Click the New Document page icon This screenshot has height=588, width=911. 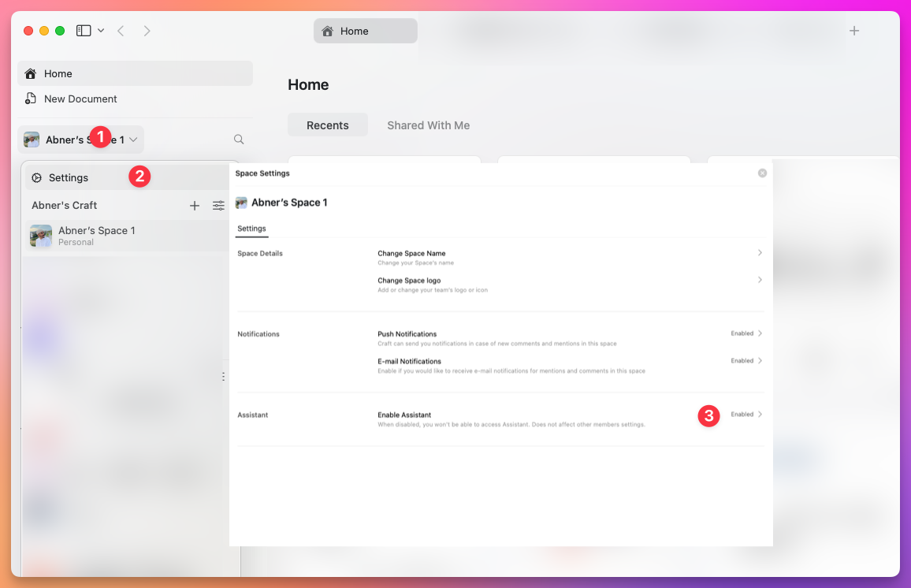pyautogui.click(x=31, y=99)
